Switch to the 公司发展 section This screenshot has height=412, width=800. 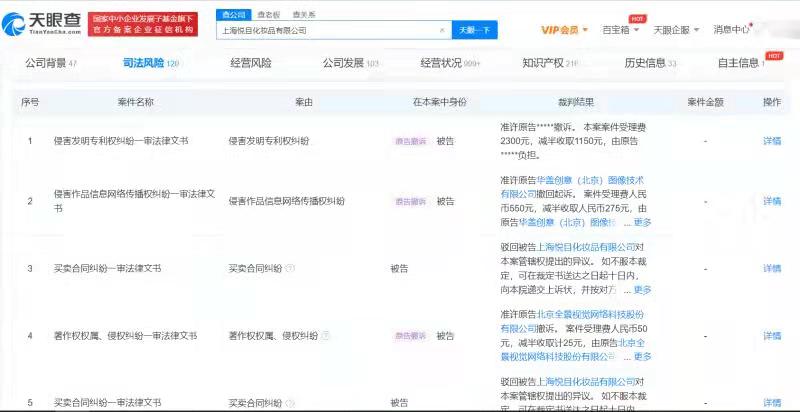tap(350, 63)
